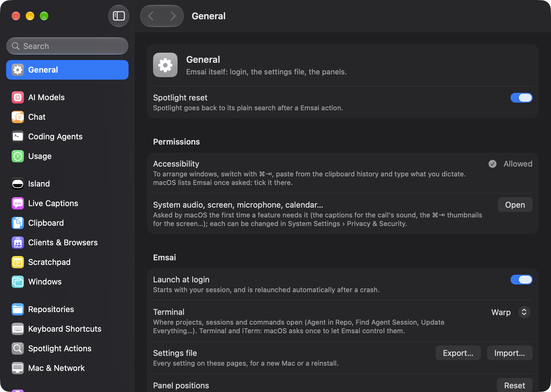Click the Live Captions sidebar label
The height and width of the screenshot is (392, 551).
53,203
